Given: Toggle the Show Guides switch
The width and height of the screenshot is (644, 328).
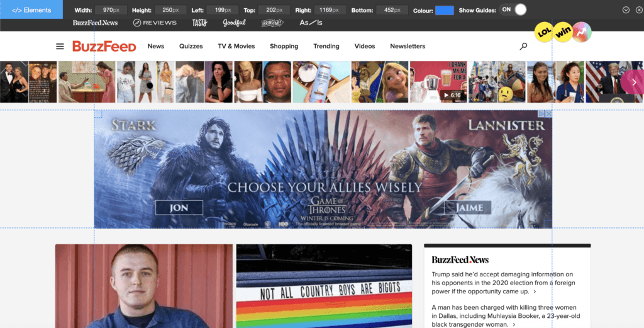Looking at the screenshot, I should pos(513,9).
